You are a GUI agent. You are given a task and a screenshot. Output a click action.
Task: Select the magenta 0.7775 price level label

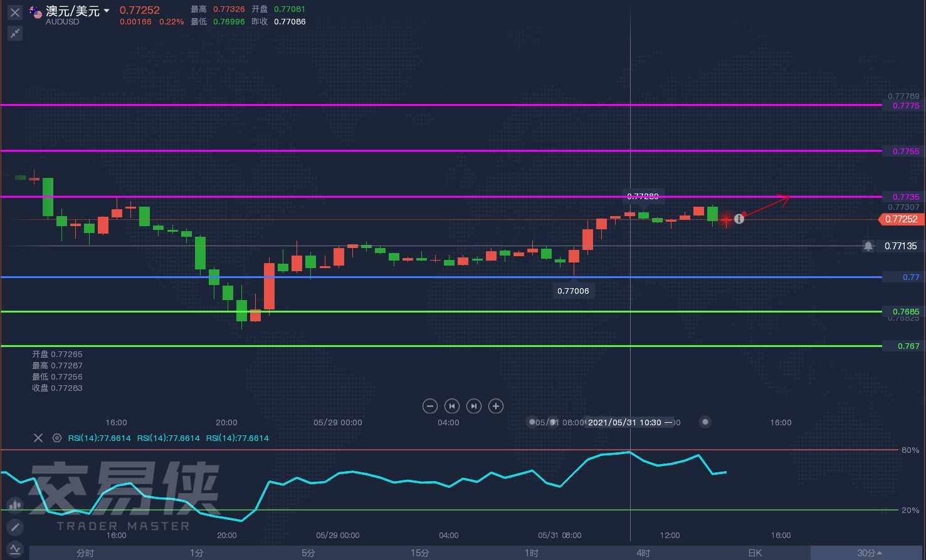coord(906,105)
